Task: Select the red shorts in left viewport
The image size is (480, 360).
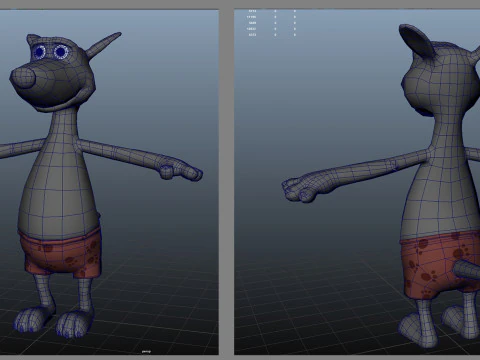Action: coord(60,253)
